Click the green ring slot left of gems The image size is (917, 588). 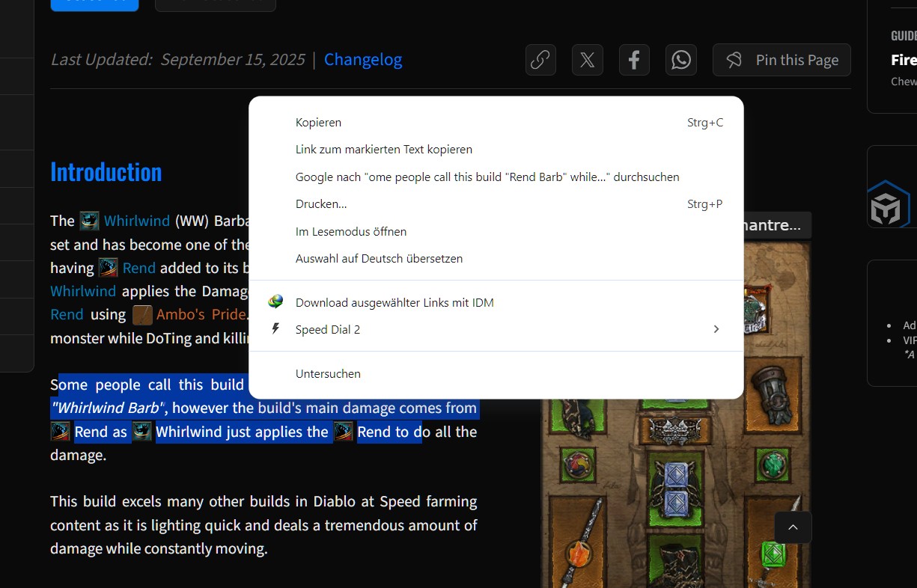tap(578, 464)
